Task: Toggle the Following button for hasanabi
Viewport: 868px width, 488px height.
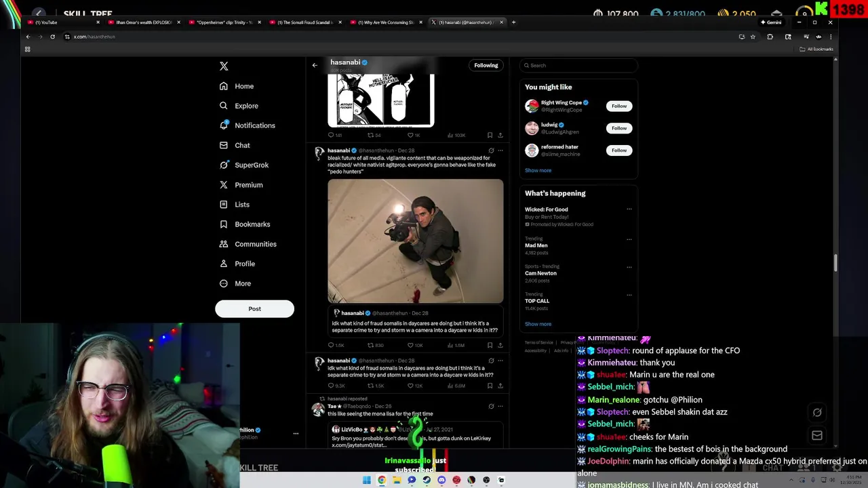Action: [486, 65]
